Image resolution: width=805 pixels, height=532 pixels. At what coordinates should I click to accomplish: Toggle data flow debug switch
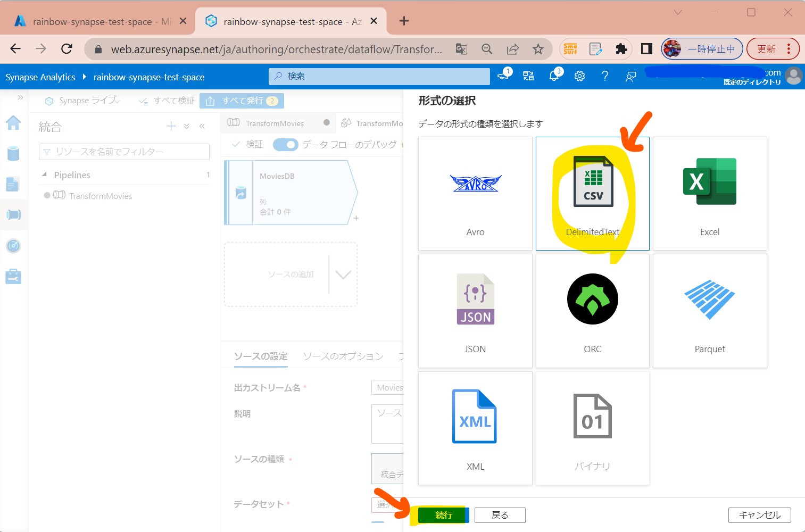(286, 144)
